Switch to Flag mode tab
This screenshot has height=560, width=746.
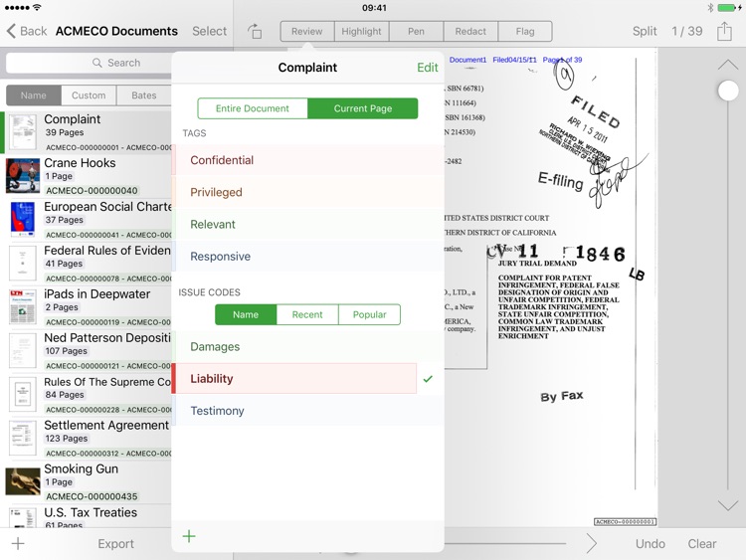point(525,32)
